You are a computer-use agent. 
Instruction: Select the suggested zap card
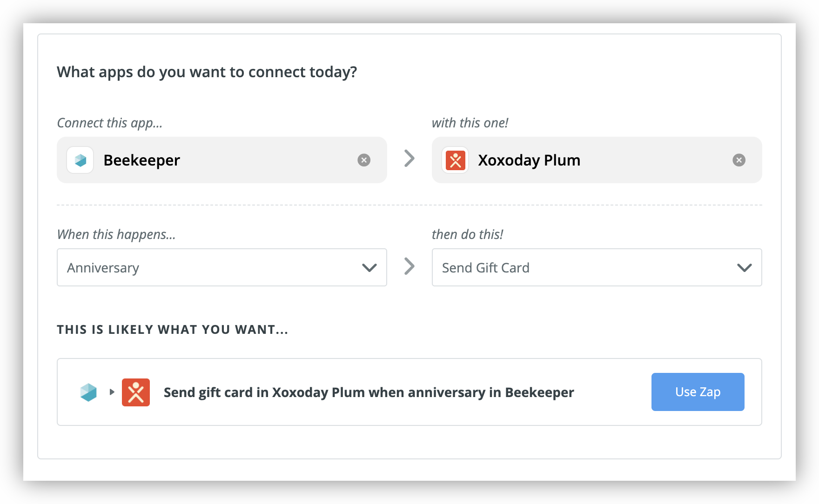[x=409, y=392]
